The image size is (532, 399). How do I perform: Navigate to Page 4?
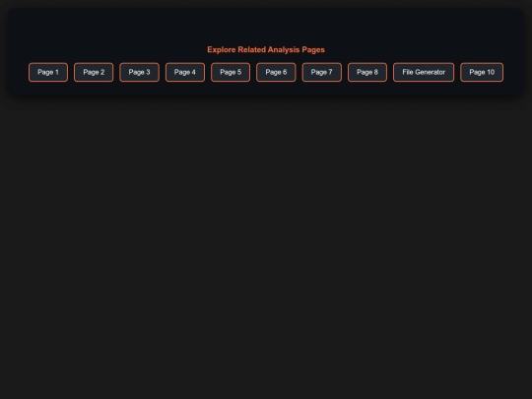coord(185,72)
